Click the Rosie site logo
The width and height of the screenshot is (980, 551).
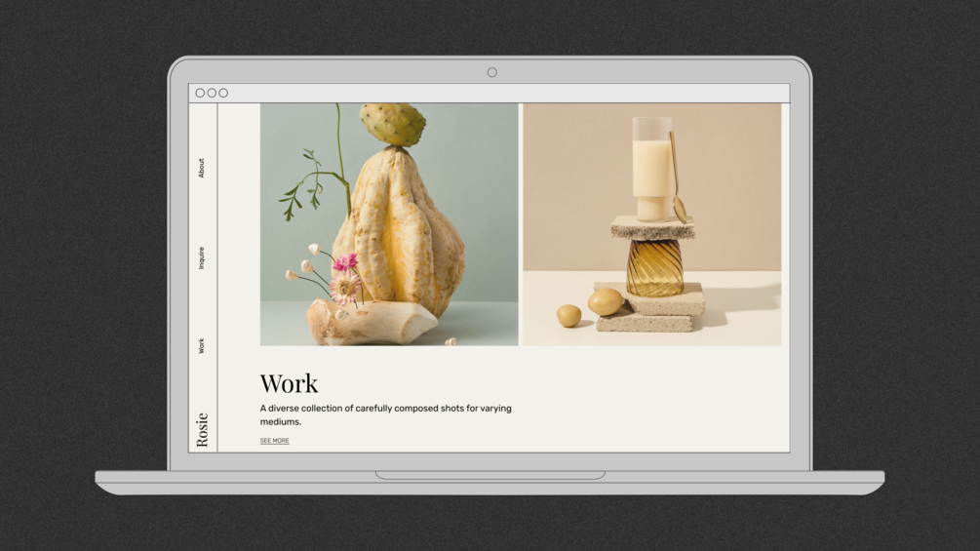202,430
